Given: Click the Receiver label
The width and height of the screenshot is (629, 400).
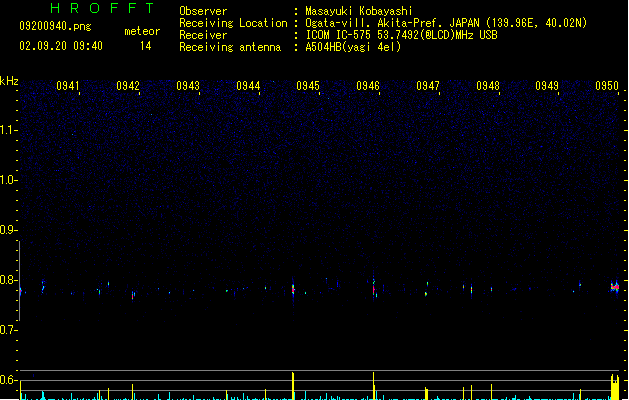Looking at the screenshot, I should tap(203, 35).
